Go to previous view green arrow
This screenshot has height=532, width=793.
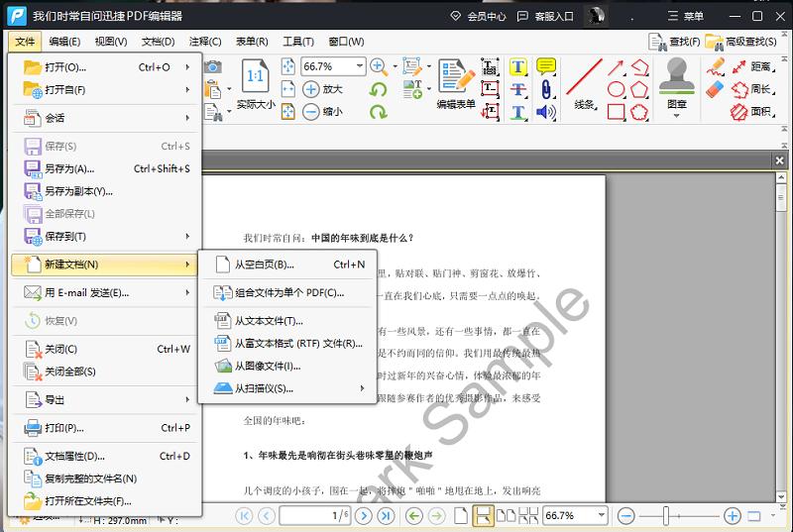(414, 516)
